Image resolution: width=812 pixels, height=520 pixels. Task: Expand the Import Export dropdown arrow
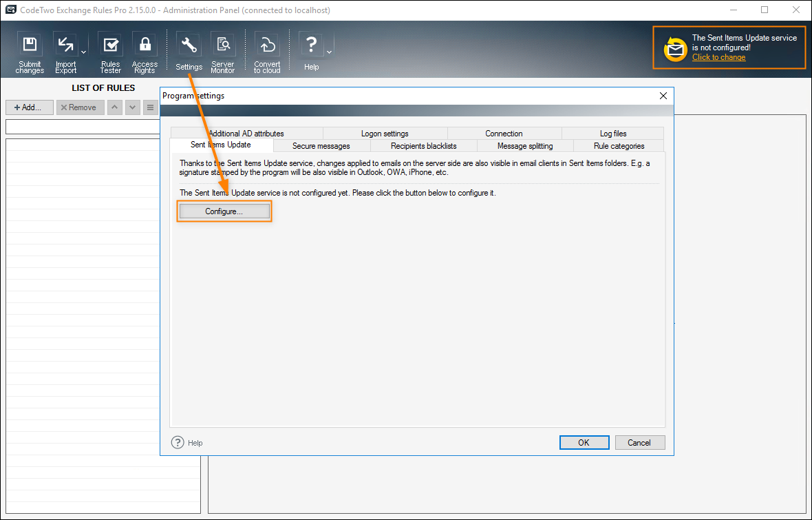(x=83, y=52)
